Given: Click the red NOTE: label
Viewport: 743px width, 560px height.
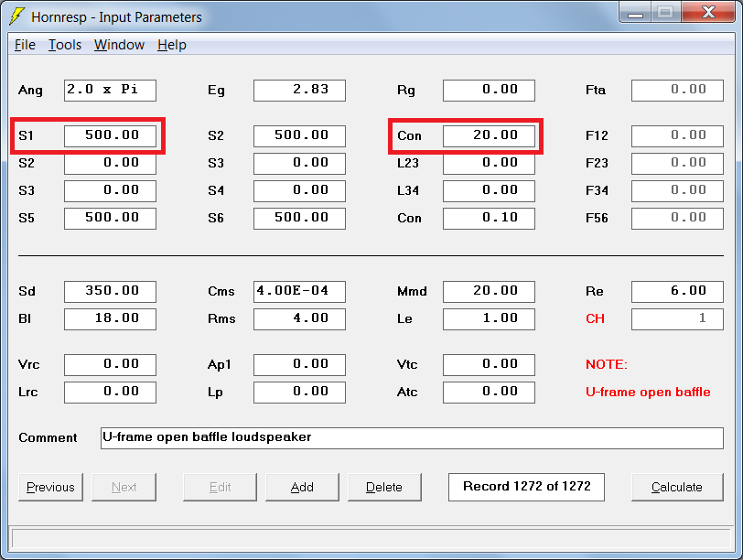Looking at the screenshot, I should (607, 364).
